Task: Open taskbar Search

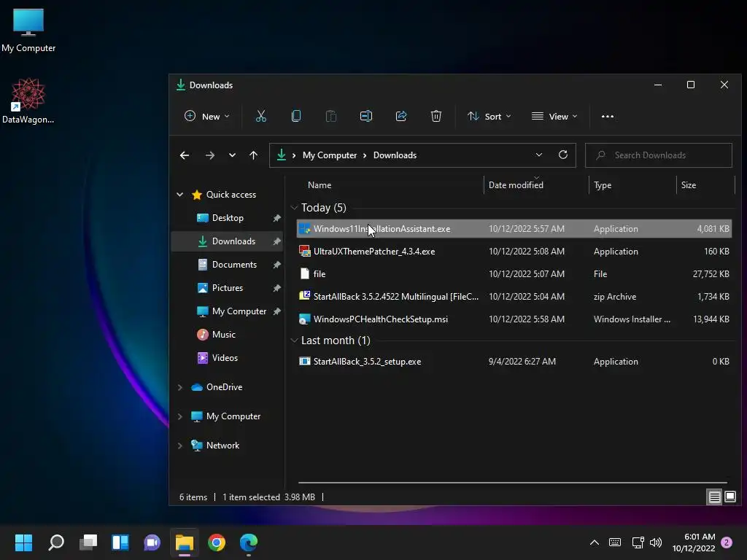Action: coord(56,542)
